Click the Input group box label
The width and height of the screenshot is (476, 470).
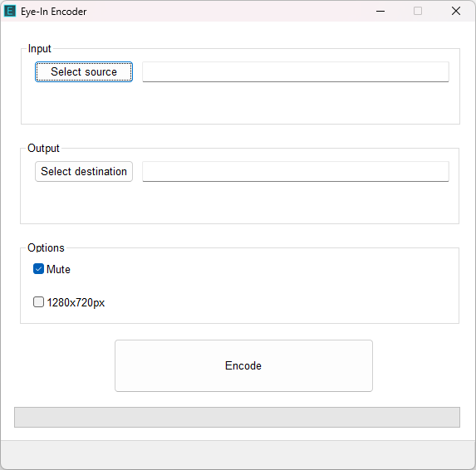pos(40,48)
